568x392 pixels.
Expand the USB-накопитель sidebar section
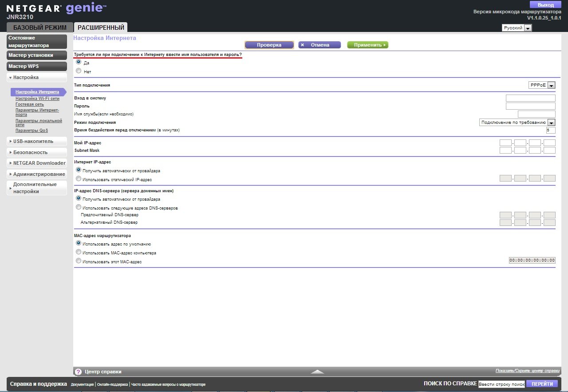(36, 141)
